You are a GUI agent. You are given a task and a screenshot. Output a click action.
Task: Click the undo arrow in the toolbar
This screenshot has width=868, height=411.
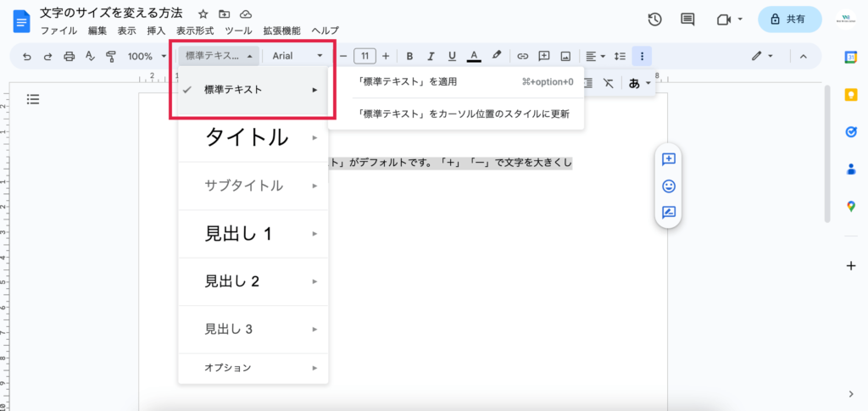[26, 57]
